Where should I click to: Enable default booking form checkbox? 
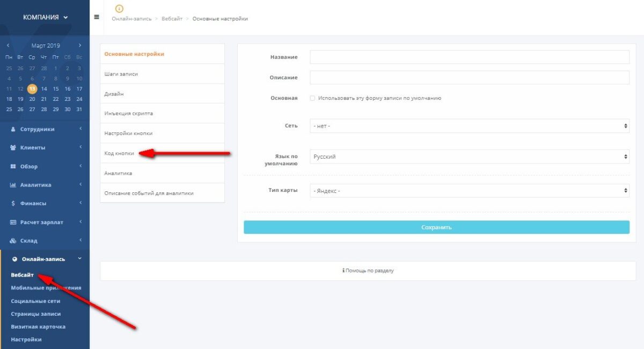click(312, 99)
